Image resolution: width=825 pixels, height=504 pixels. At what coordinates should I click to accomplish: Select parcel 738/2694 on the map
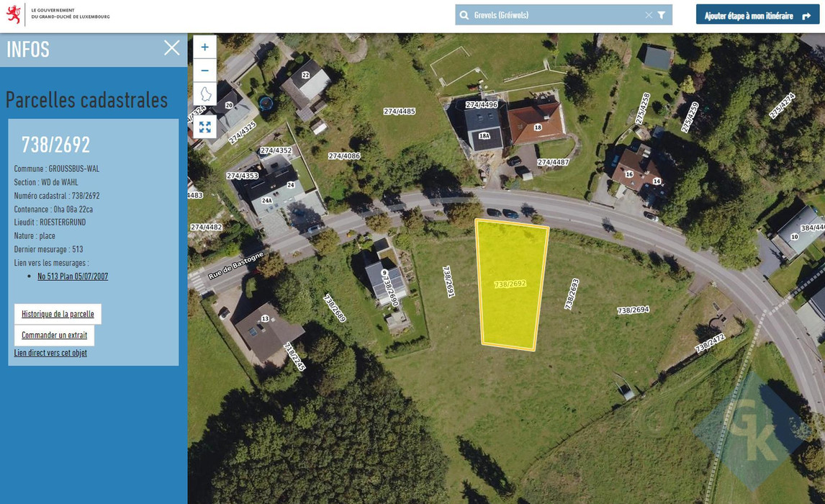pyautogui.click(x=633, y=310)
